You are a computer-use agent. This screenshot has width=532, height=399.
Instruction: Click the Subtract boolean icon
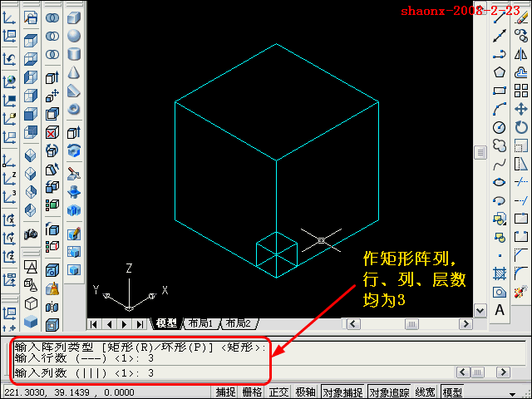point(52,36)
